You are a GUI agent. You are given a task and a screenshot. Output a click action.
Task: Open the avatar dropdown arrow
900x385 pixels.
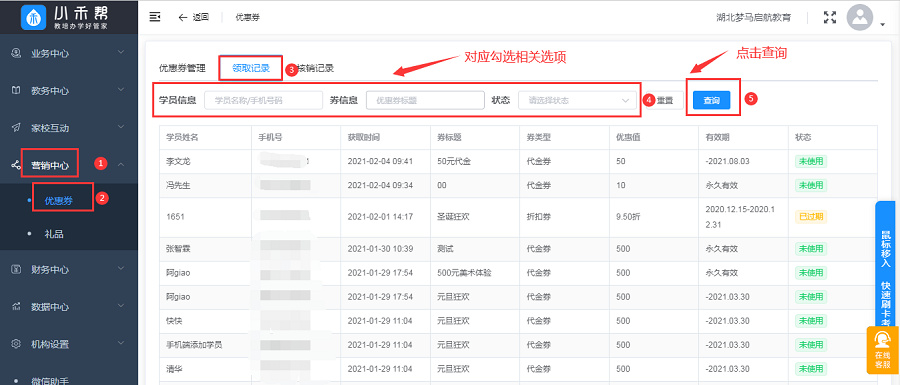tap(882, 24)
